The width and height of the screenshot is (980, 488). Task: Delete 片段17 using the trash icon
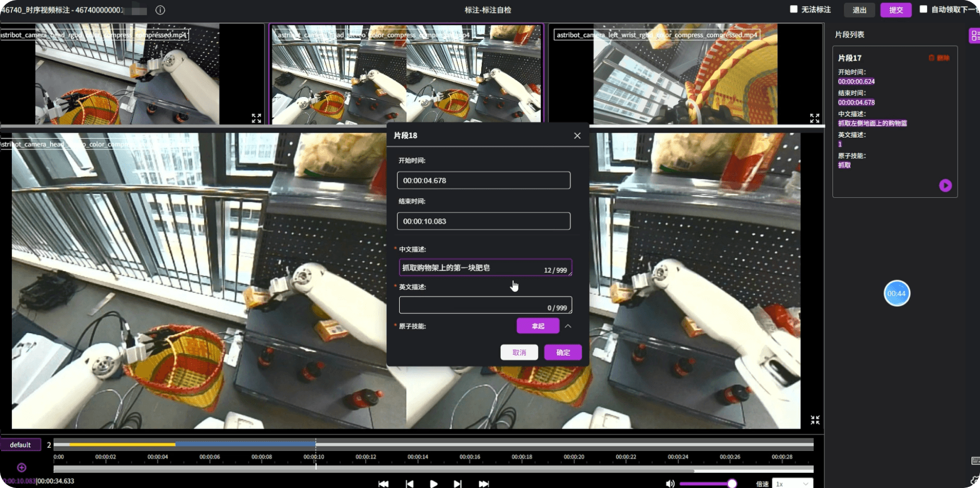(932, 58)
